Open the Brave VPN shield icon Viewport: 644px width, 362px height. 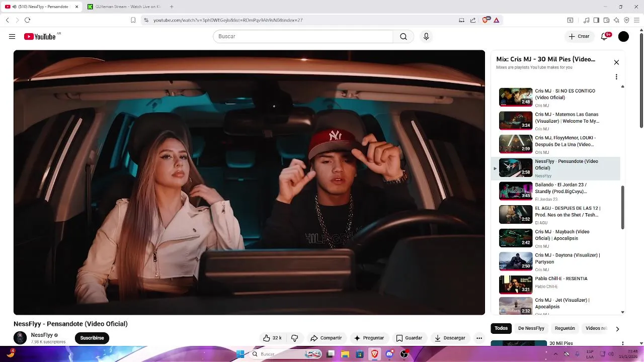pyautogui.click(x=626, y=20)
